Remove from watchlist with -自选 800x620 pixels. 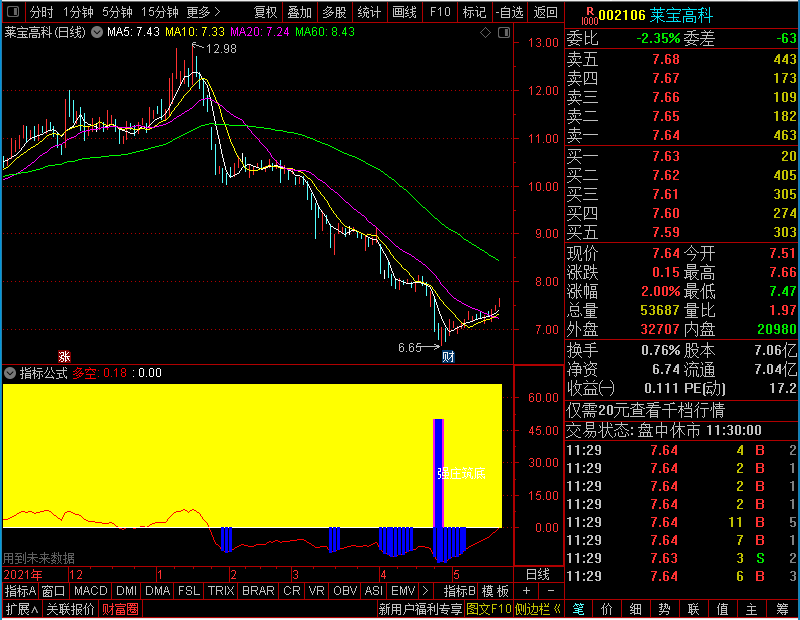(x=510, y=12)
